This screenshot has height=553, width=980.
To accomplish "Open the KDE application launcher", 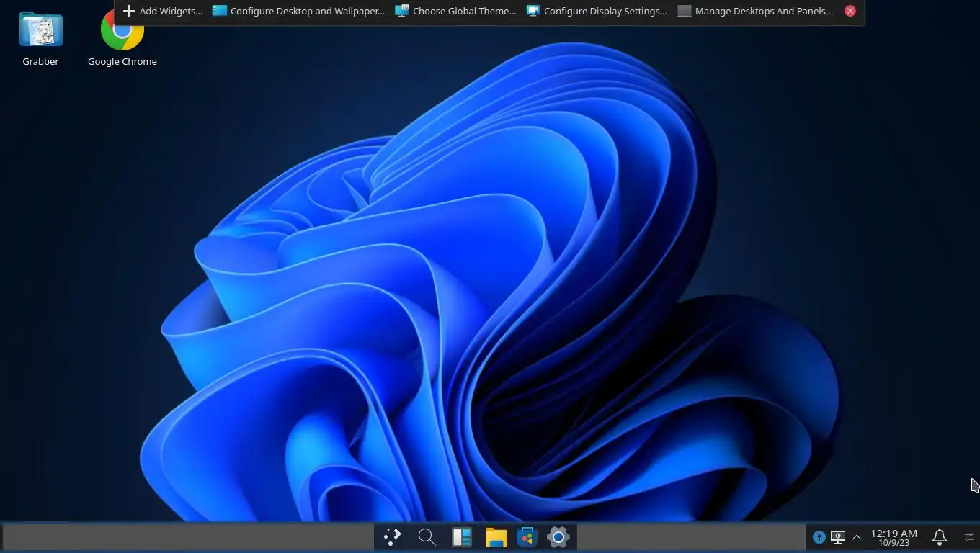I will [392, 537].
